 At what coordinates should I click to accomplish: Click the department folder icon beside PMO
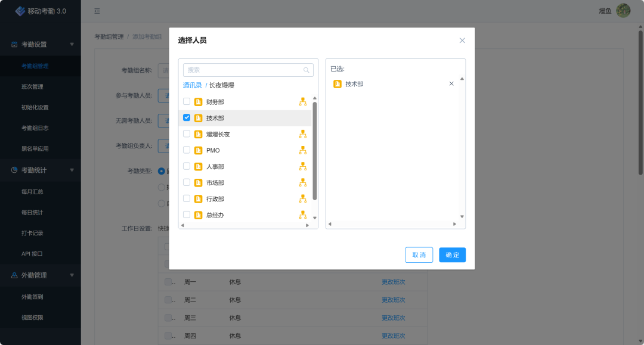click(x=197, y=150)
